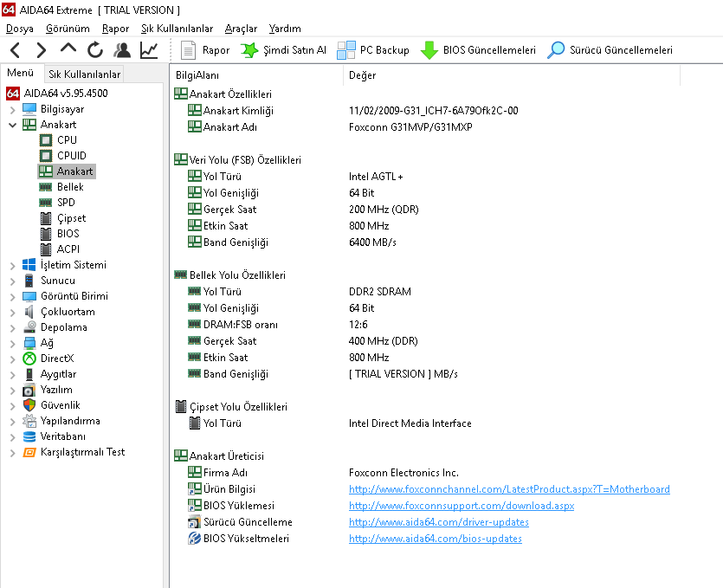
Task: Open the aida64.com bios-updates link
Action: 436,539
